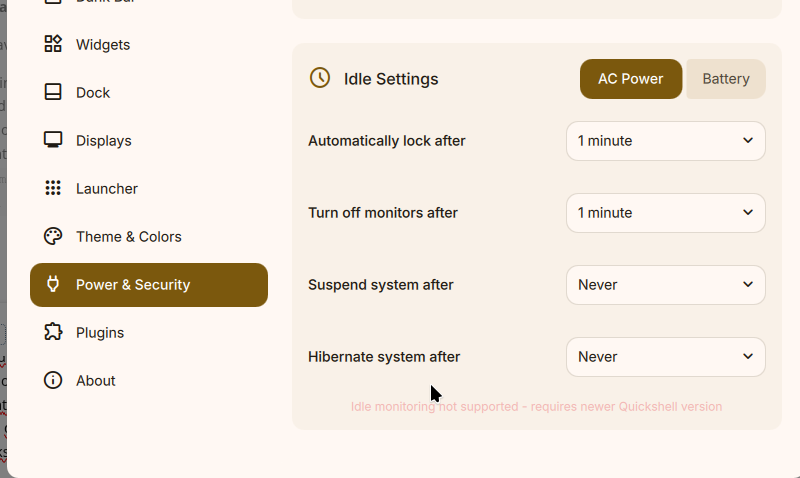This screenshot has height=478, width=800.
Task: Click the About info circle icon
Action: (53, 380)
